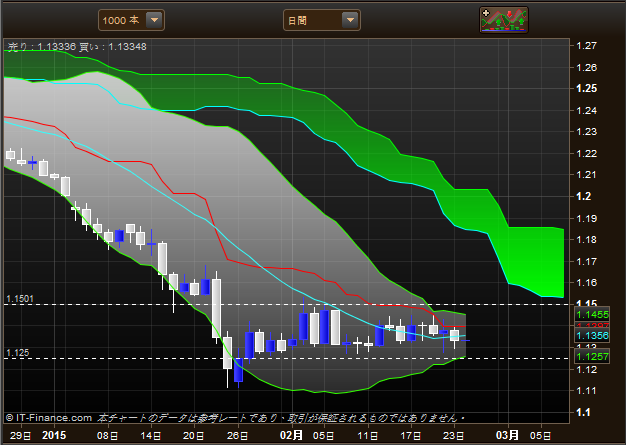
Task: Open the 日間 timeframe dropdown
Action: click(322, 20)
